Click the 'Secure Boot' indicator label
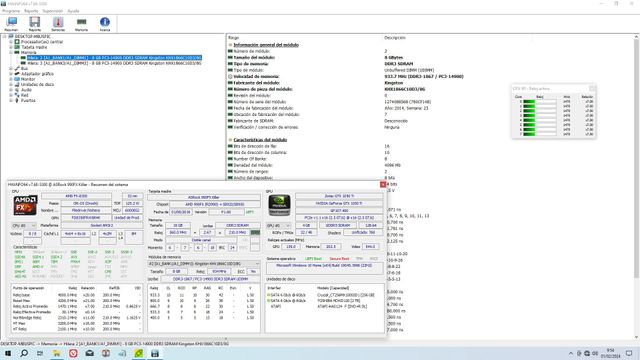 [x=339, y=259]
